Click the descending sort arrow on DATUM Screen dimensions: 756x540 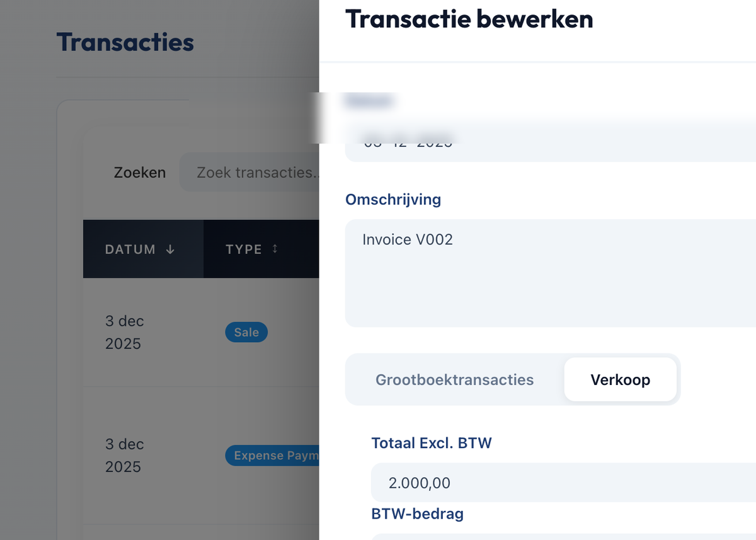[x=170, y=250]
